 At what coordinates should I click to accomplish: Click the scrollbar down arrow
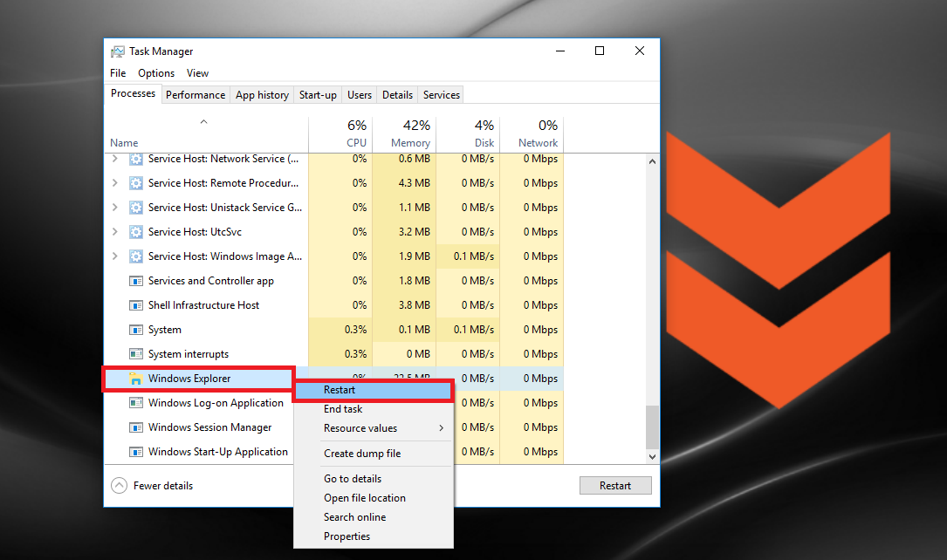pos(652,457)
